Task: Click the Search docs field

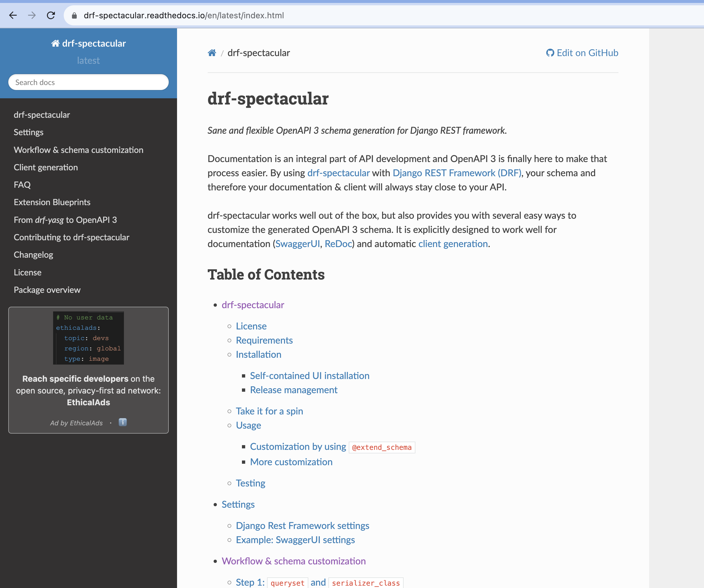Action: (89, 83)
